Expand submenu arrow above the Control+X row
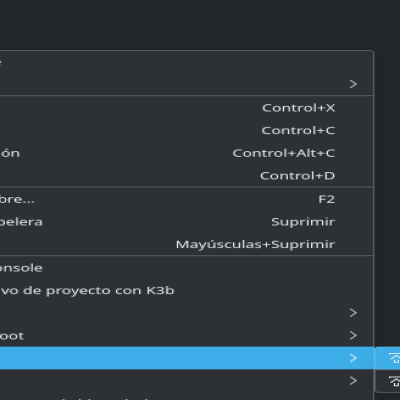 tap(353, 84)
